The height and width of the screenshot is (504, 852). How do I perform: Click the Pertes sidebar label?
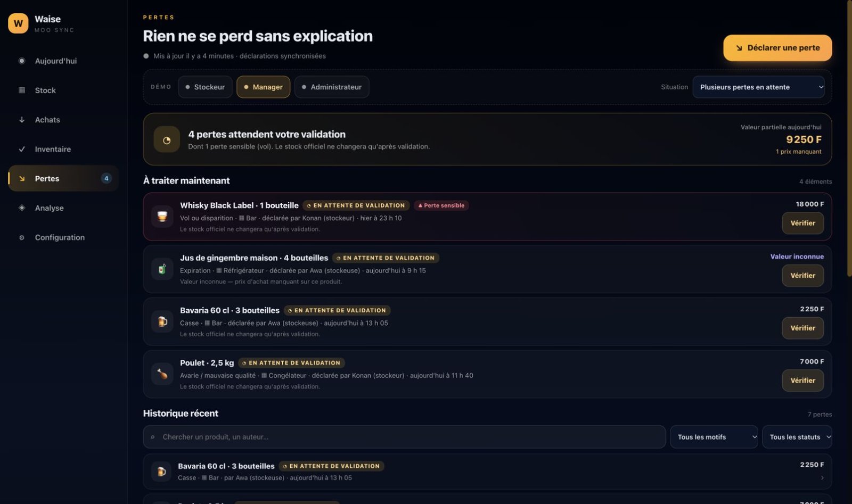[47, 178]
